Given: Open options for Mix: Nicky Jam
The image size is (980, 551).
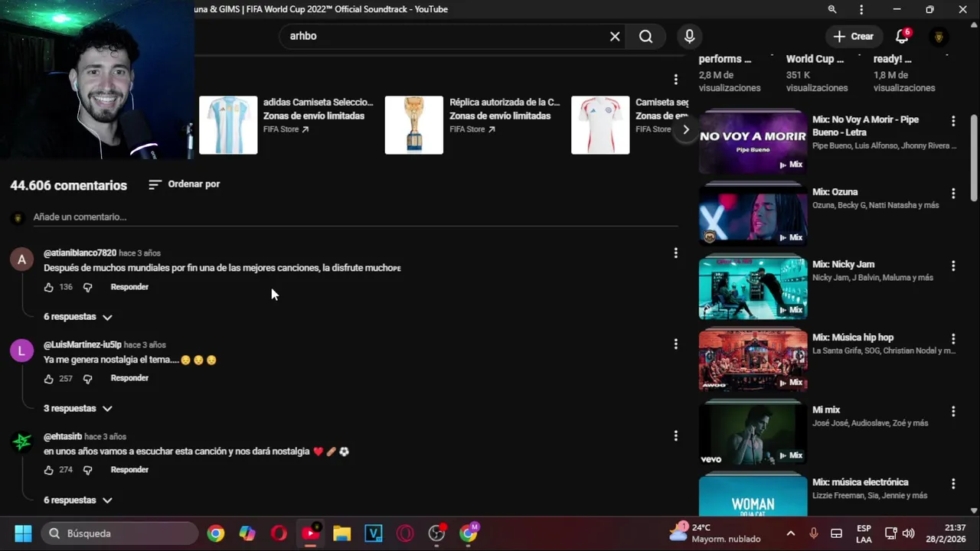Looking at the screenshot, I should [953, 266].
